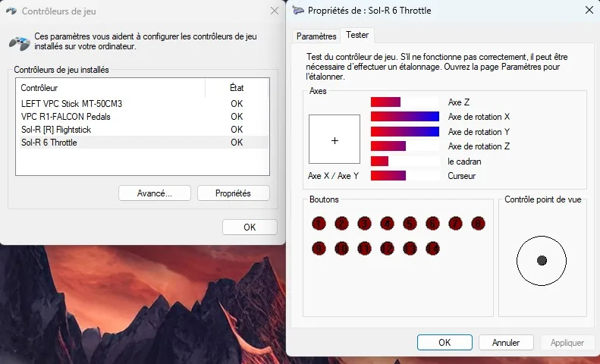Click the le cadran axis bar
Viewport: 600px width, 364px height.
tap(405, 161)
